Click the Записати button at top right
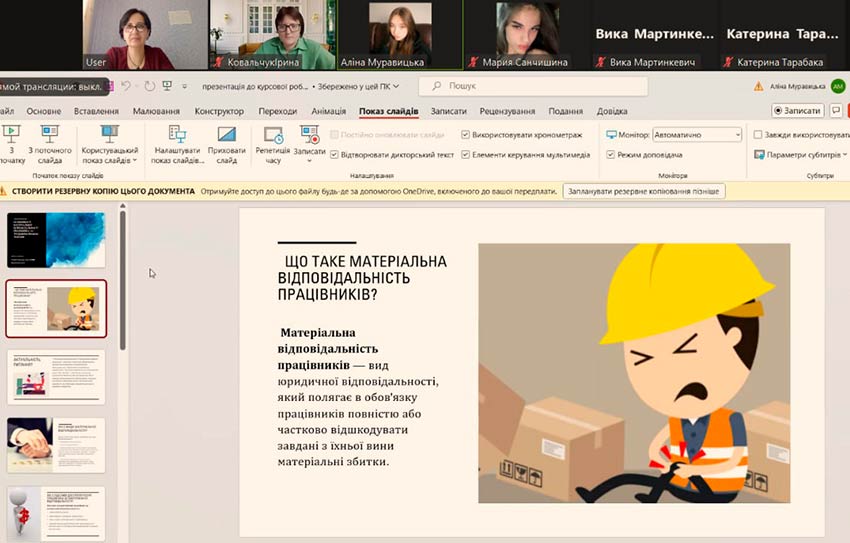Viewport: 850px width, 543px height. pyautogui.click(x=797, y=111)
